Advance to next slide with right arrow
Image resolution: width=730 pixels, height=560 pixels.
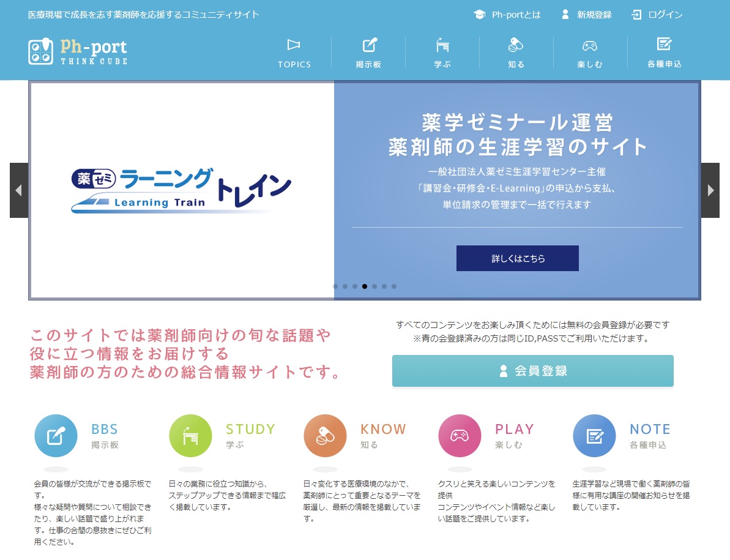coord(710,190)
